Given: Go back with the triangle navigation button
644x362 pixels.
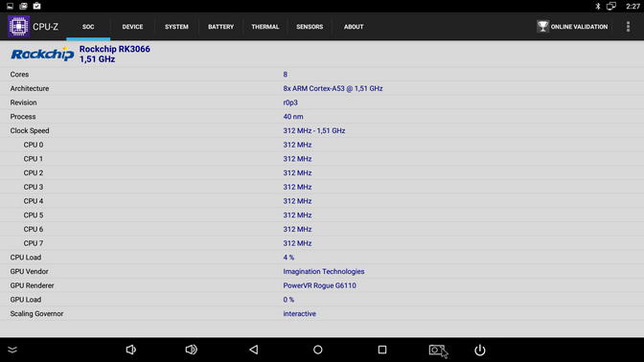Looking at the screenshot, I should (254, 350).
